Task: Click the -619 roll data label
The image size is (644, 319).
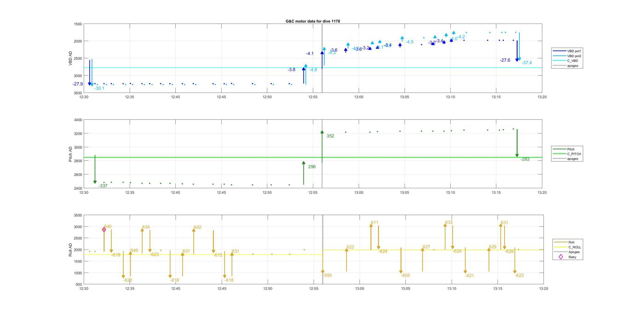Action: coord(116,255)
